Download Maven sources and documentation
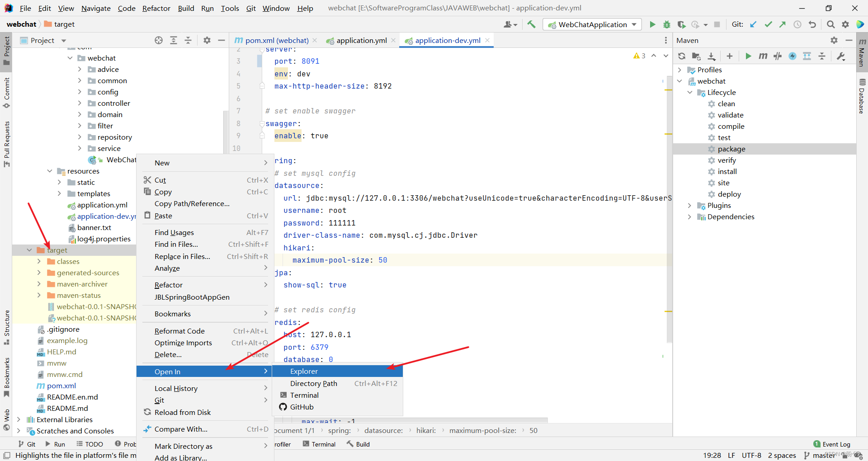This screenshot has width=868, height=461. pos(712,56)
